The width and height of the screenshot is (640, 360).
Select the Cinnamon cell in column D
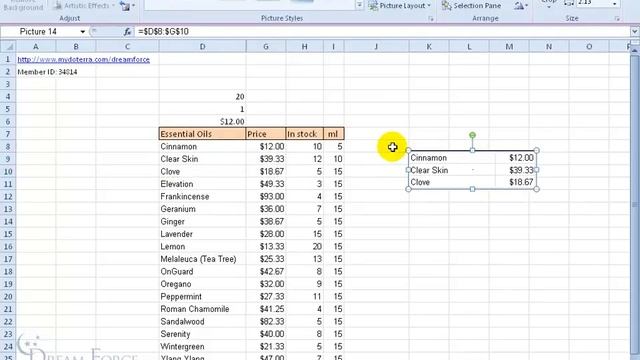[x=202, y=147]
